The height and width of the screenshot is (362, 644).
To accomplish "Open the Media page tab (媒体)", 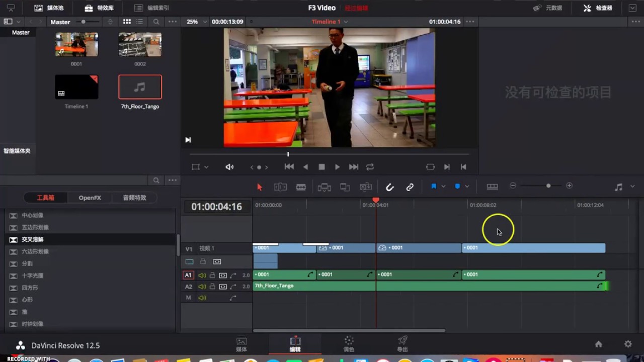I will (x=242, y=344).
